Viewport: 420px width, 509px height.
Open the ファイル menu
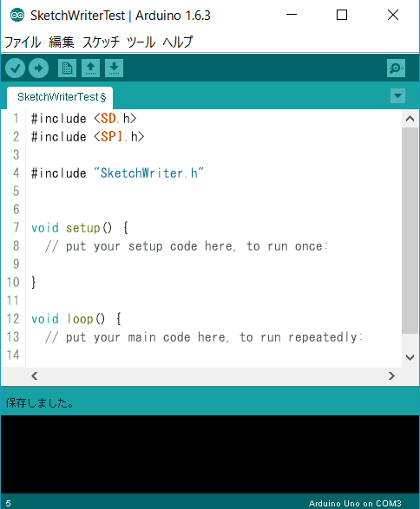tap(23, 42)
